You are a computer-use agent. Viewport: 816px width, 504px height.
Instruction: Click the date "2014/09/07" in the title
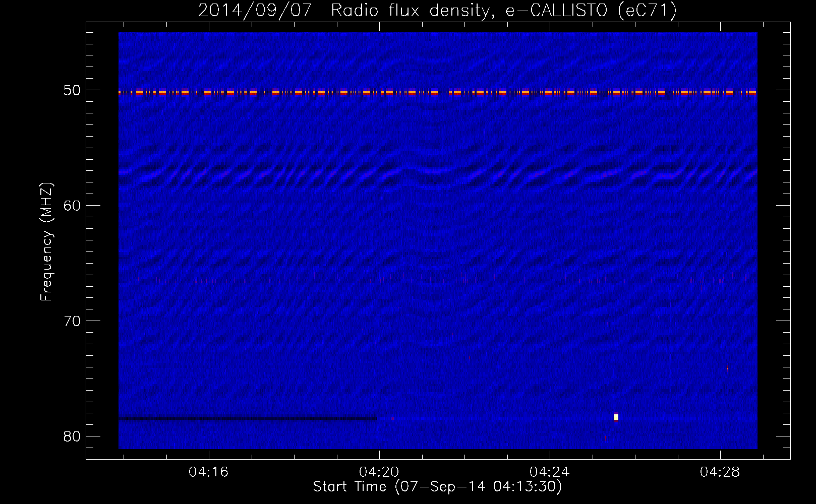(255, 10)
